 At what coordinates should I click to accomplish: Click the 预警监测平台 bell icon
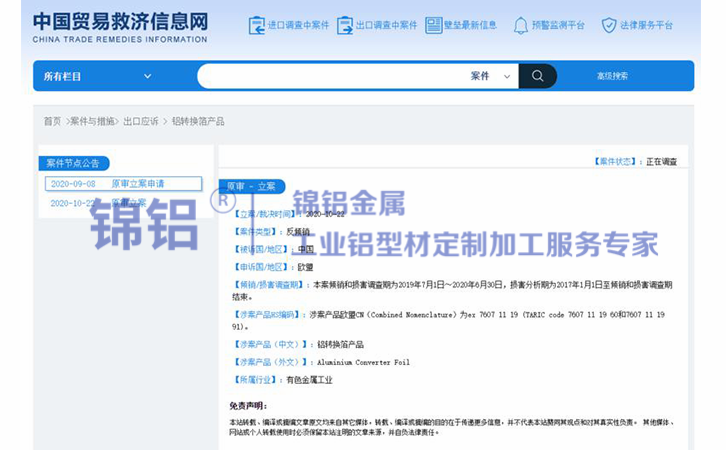pyautogui.click(x=521, y=25)
